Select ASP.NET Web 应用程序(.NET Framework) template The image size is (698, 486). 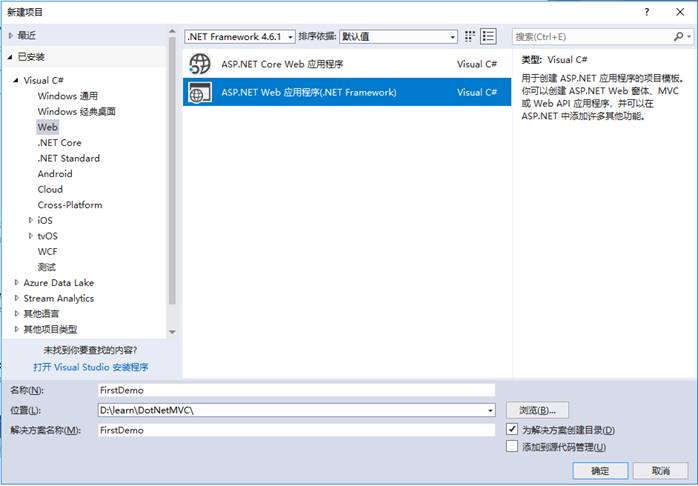tap(347, 92)
